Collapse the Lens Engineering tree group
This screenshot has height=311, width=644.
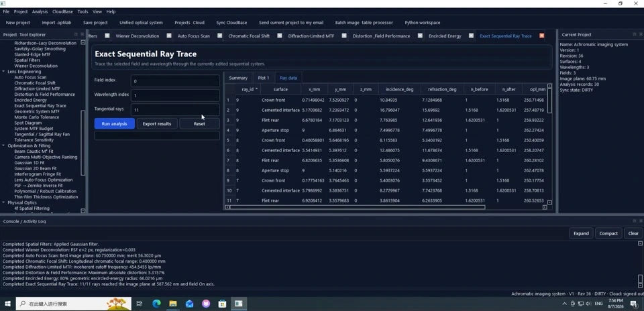click(x=4, y=72)
